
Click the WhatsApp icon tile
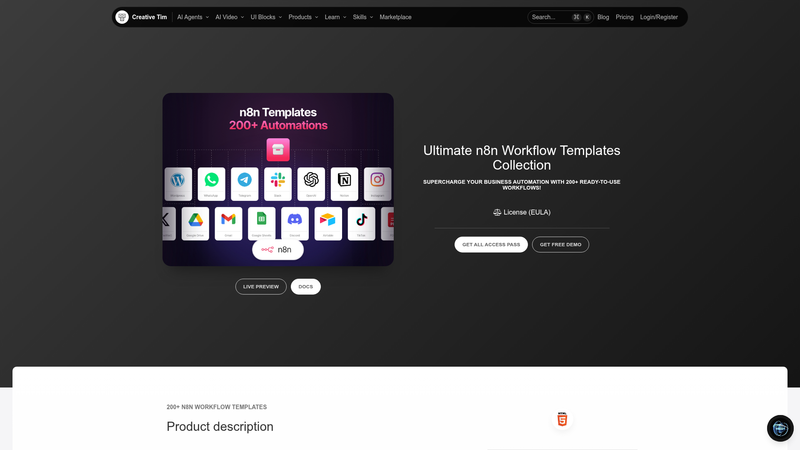click(211, 184)
